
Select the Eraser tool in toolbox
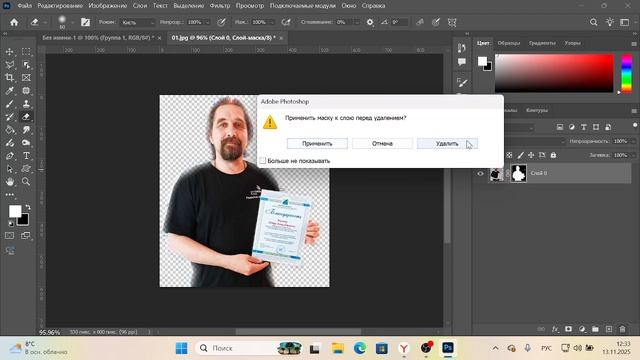click(26, 117)
